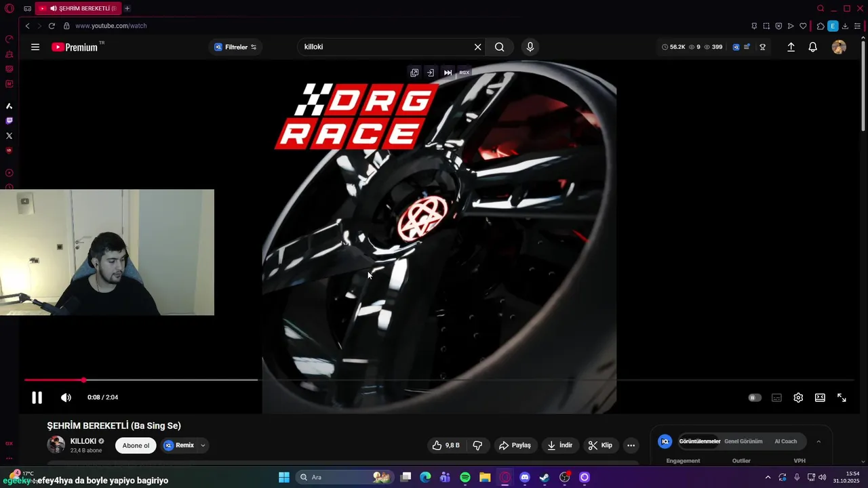The image size is (868, 488).
Task: Open the account avatar menu
Action: tap(839, 47)
